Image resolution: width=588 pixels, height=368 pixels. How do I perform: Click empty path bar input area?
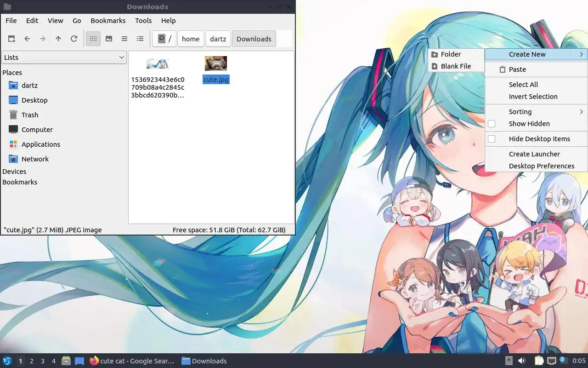click(x=284, y=39)
